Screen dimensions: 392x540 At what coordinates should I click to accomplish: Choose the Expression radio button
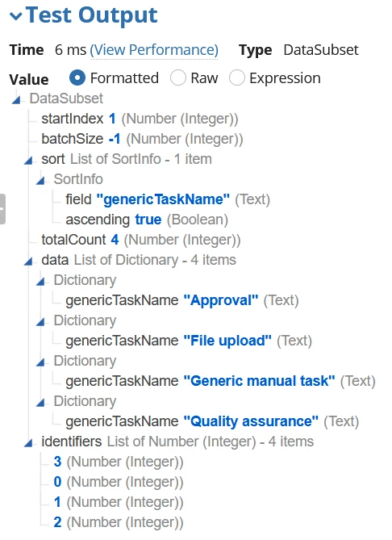[x=237, y=77]
